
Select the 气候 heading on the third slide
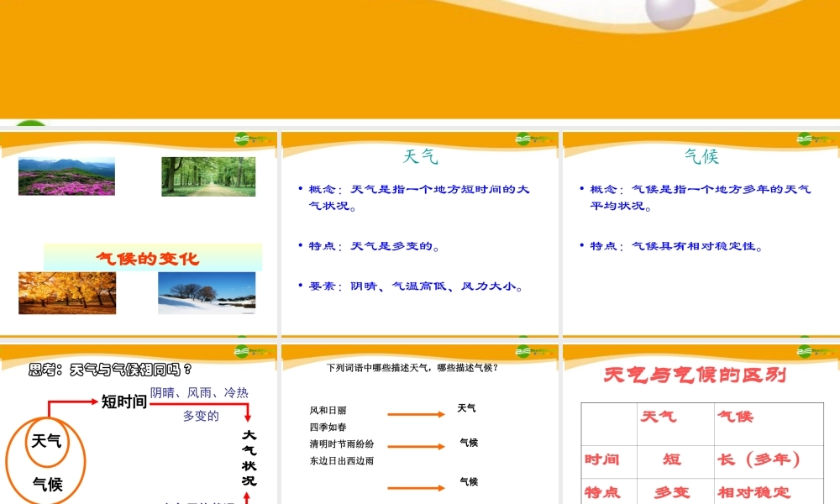click(701, 156)
